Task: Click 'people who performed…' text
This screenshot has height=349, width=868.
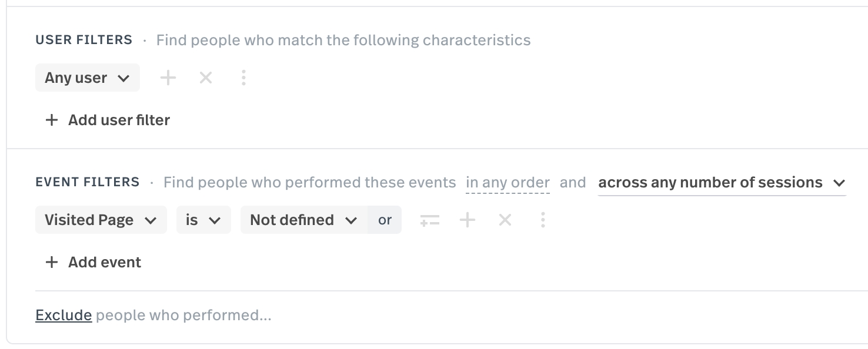Action: point(183,316)
